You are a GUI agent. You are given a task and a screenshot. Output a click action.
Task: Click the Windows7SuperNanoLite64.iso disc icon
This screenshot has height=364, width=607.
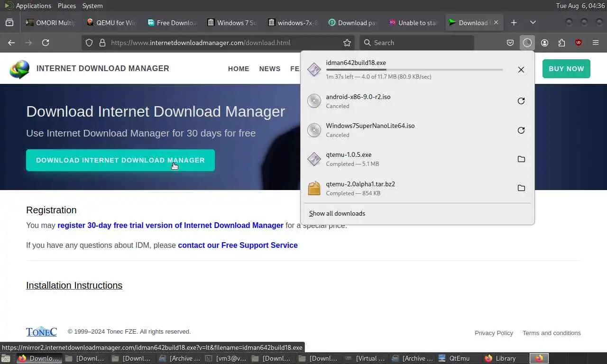(314, 130)
